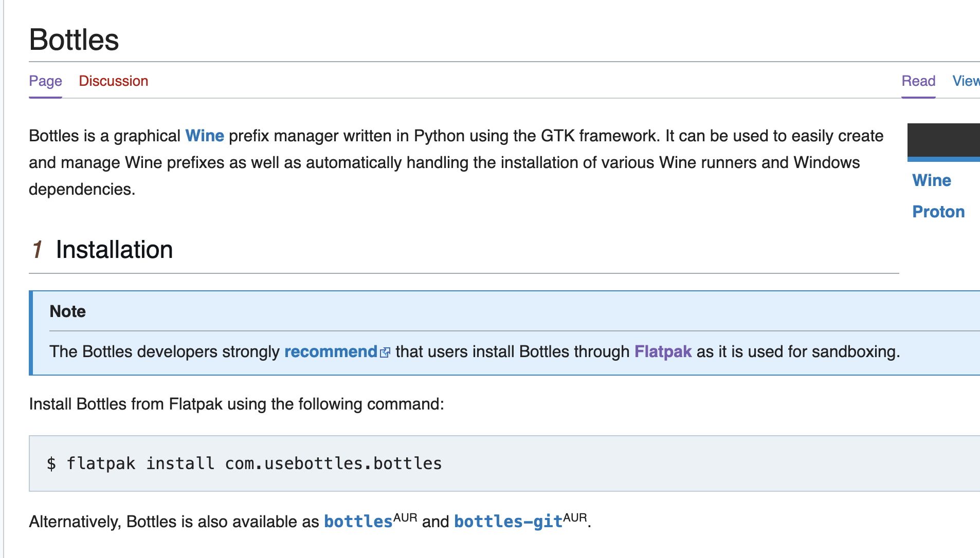Click the "Install Bottles from Flatpak" sentence
This screenshot has width=980, height=558.
coord(236,404)
